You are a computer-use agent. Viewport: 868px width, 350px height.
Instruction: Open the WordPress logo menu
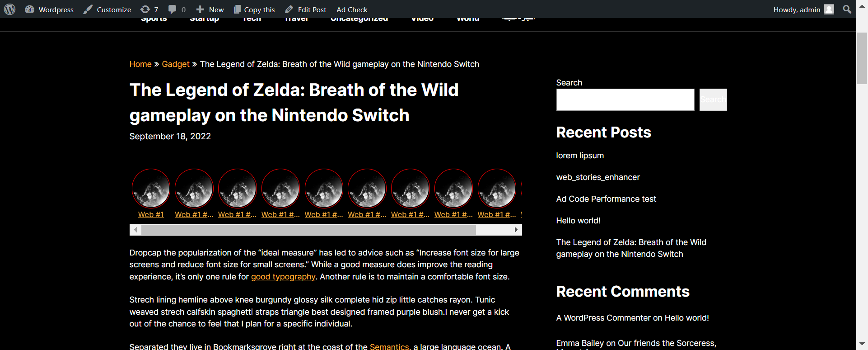coord(9,9)
